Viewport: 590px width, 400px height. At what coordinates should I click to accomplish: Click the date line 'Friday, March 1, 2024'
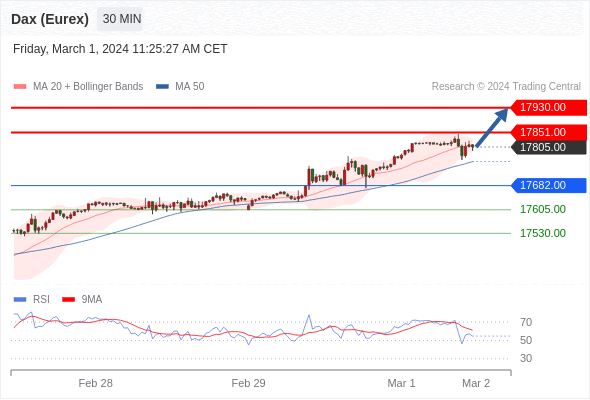[120, 49]
